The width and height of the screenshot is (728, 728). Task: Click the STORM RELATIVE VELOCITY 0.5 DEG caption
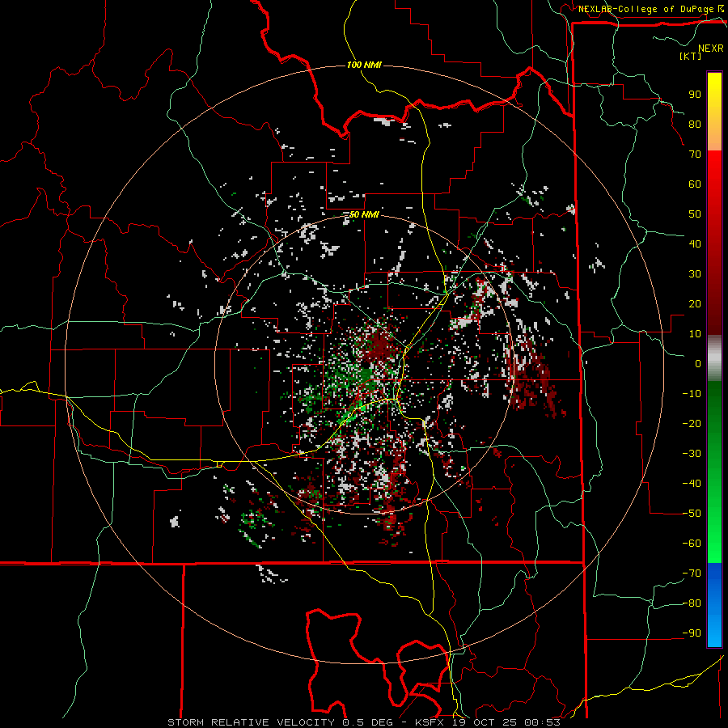(280, 722)
